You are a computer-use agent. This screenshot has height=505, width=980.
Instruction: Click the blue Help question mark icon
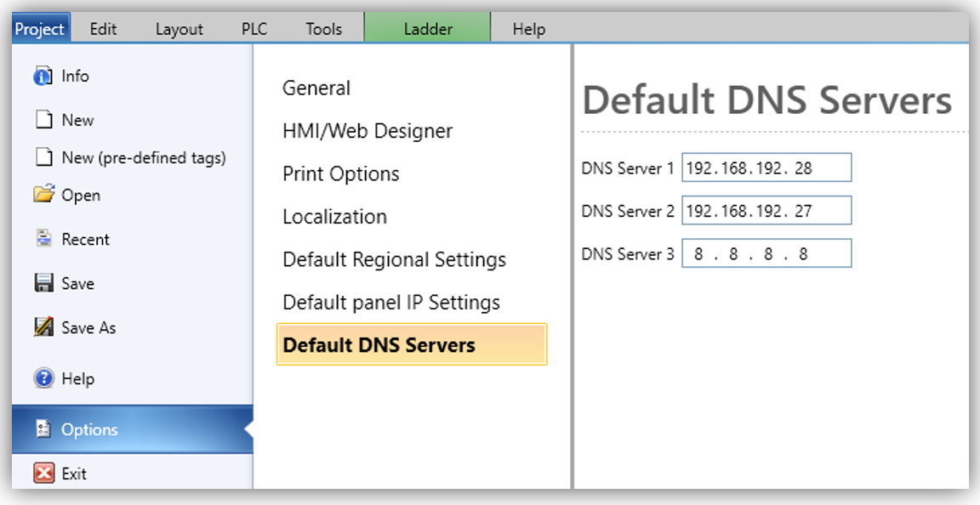[43, 379]
